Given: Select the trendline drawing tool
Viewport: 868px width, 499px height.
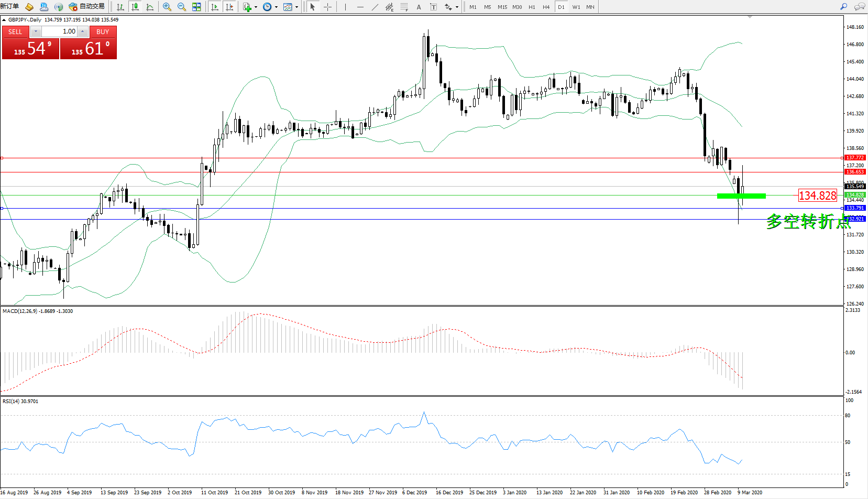Looking at the screenshot, I should pos(375,7).
